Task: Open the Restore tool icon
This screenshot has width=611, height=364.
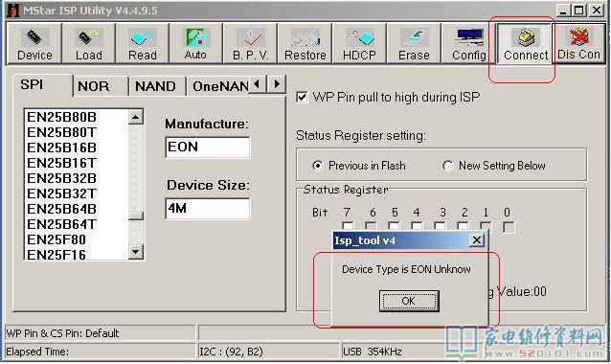Action: (305, 43)
